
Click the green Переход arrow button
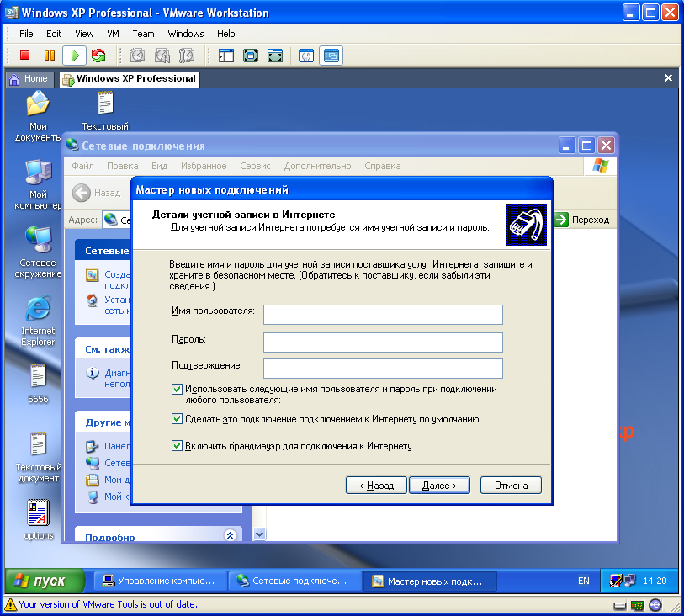[561, 220]
